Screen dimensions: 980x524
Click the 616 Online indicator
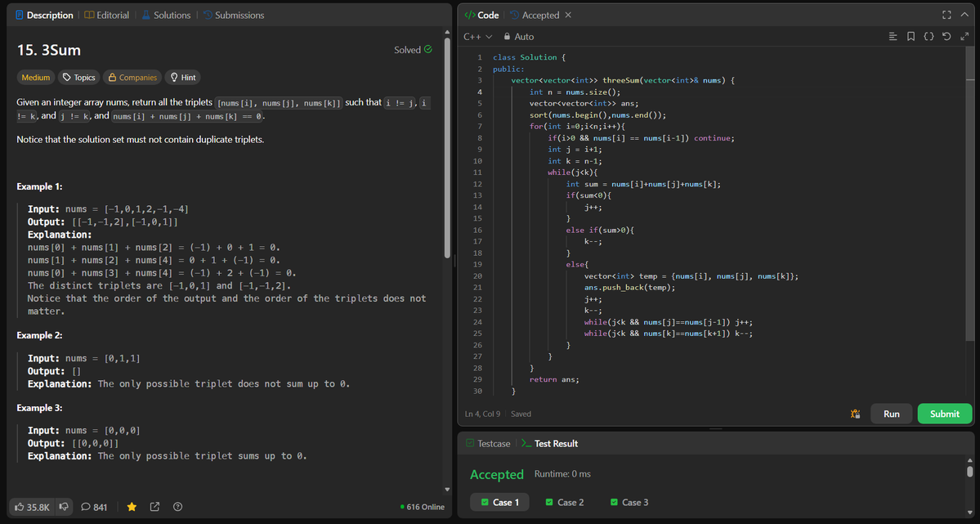click(x=423, y=507)
